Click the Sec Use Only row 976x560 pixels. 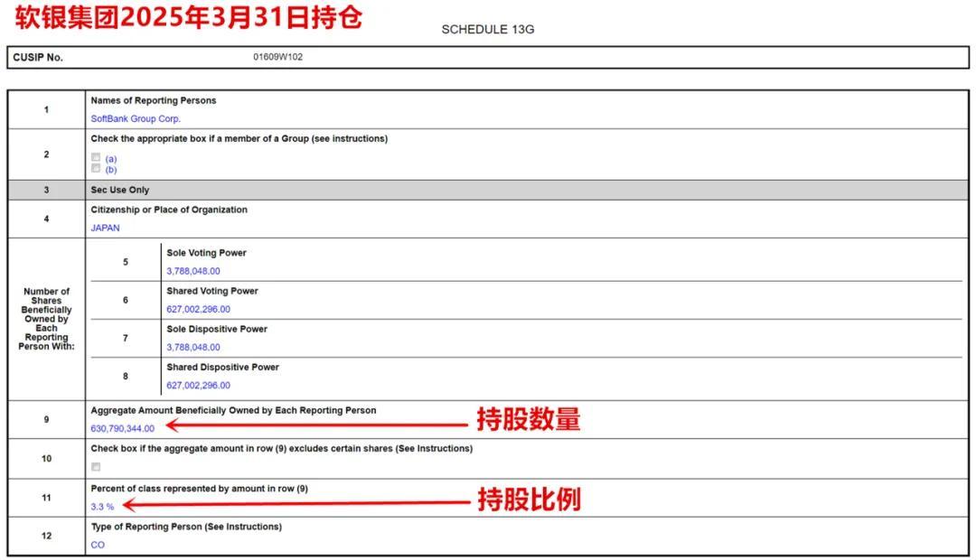pyautogui.click(x=488, y=190)
